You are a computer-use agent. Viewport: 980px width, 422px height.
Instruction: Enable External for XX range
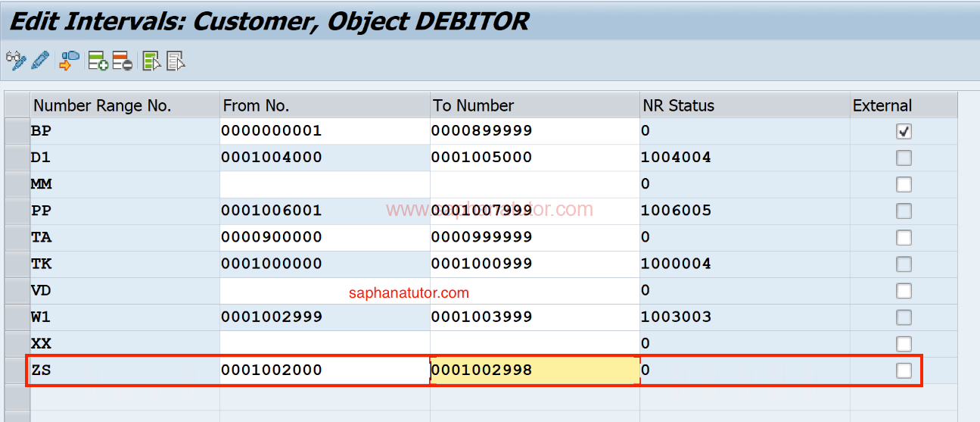904,344
